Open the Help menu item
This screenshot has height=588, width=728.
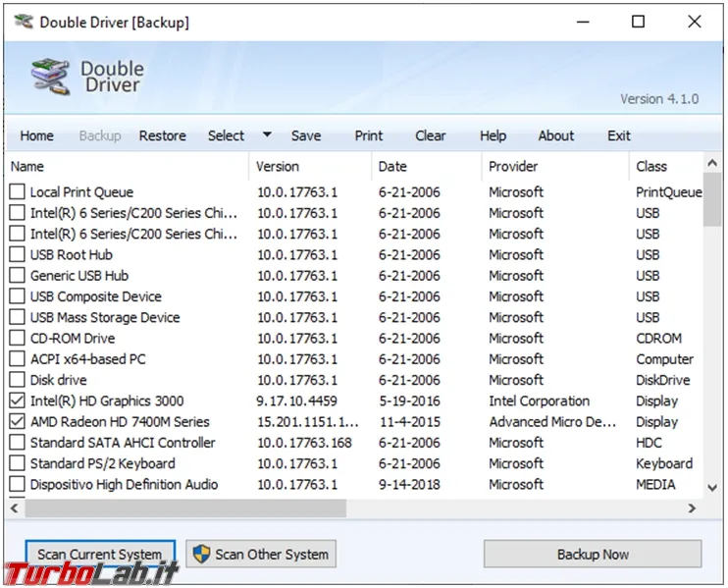coord(494,135)
